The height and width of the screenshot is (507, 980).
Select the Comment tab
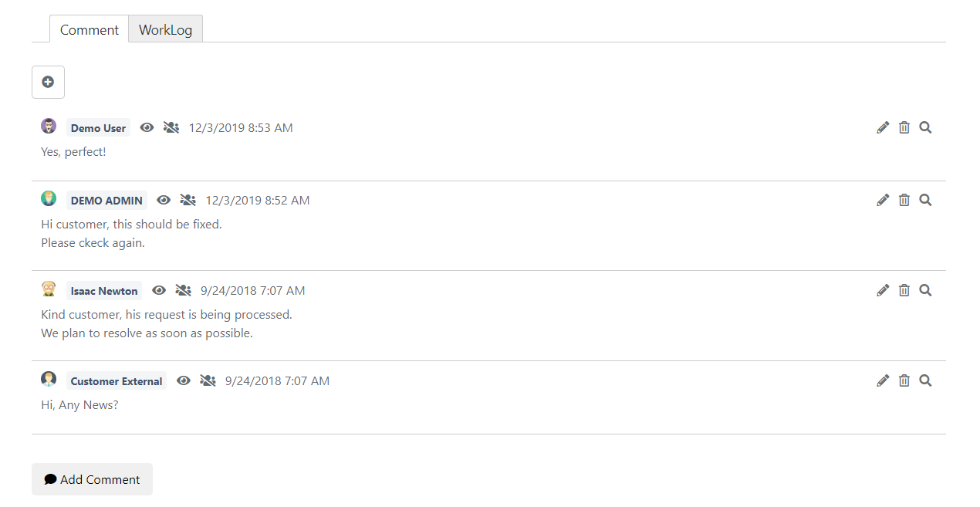click(x=90, y=30)
